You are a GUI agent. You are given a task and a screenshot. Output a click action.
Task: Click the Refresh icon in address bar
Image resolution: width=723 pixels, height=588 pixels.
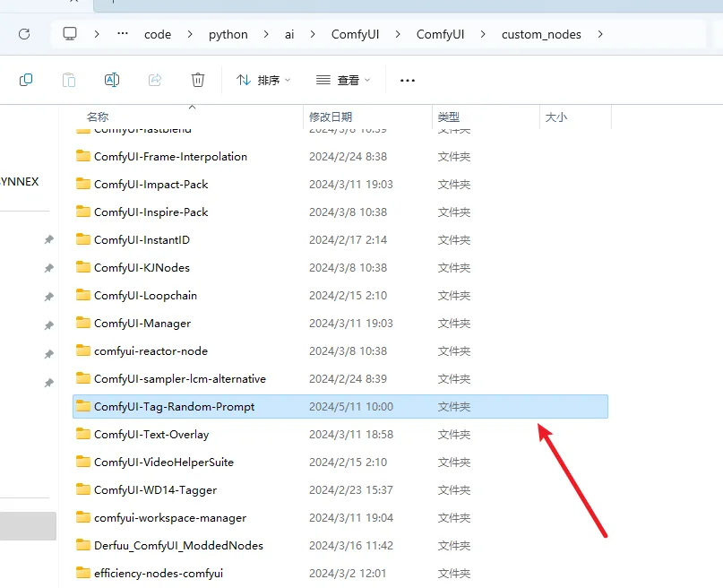pos(24,34)
